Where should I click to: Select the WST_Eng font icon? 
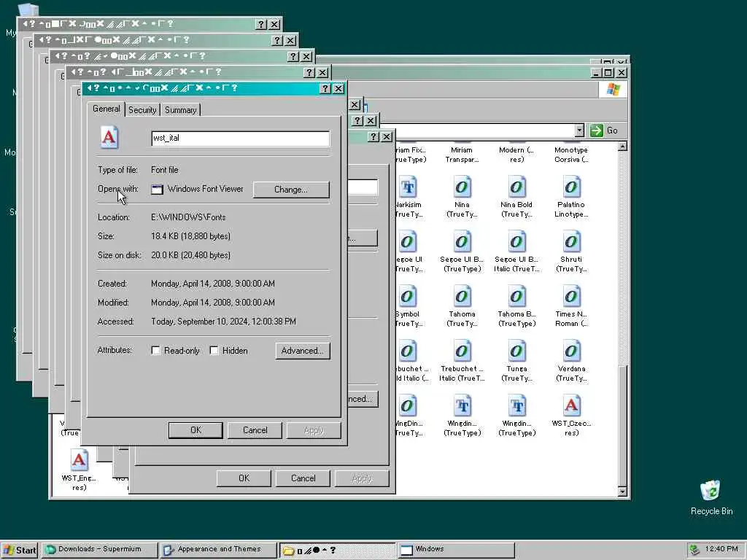(x=79, y=460)
